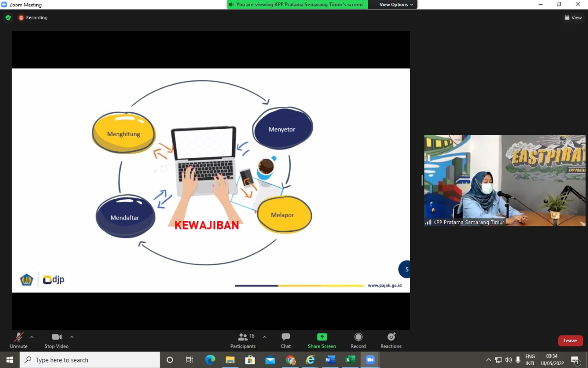The width and height of the screenshot is (588, 368).
Task: Open Excel from the taskbar
Action: [350, 360]
